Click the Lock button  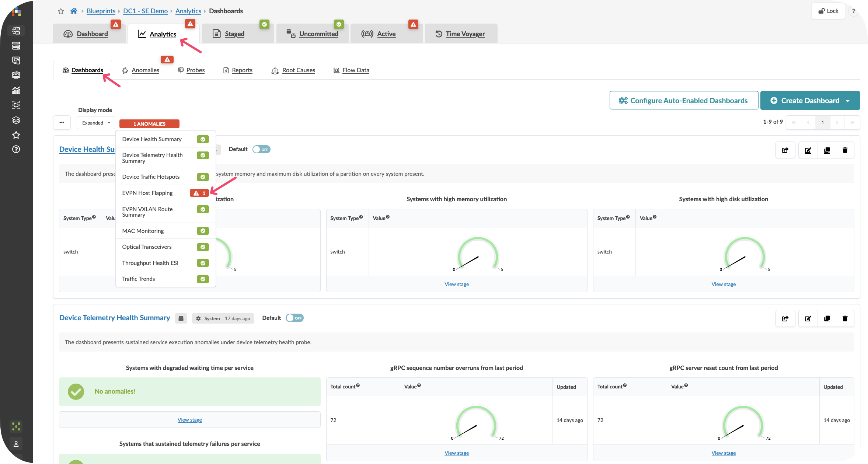pyautogui.click(x=828, y=11)
